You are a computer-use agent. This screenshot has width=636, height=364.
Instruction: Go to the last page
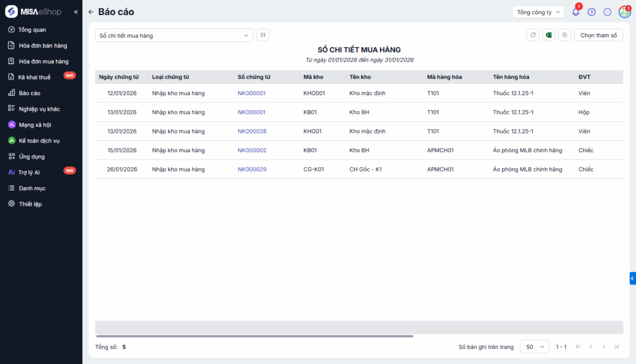click(x=616, y=347)
